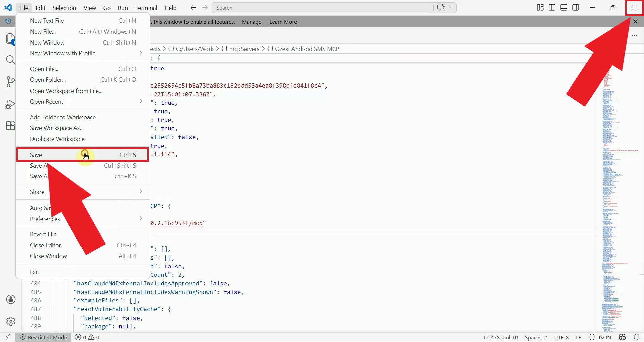The width and height of the screenshot is (644, 342).
Task: Choose Open Workspace from File...
Action: (x=83, y=91)
